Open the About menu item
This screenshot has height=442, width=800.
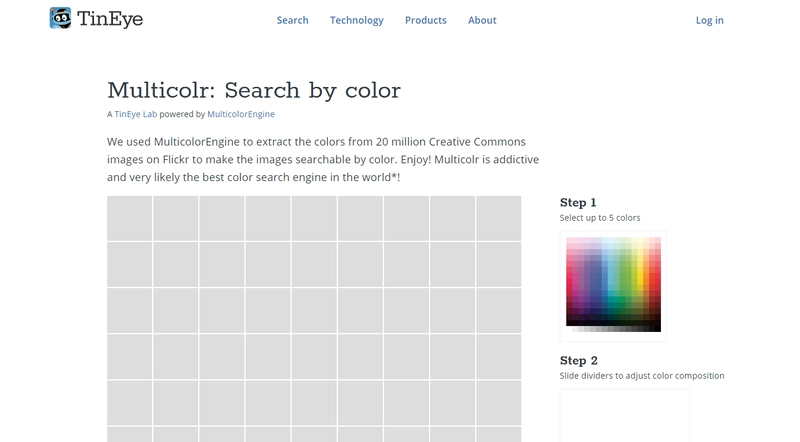tap(482, 20)
